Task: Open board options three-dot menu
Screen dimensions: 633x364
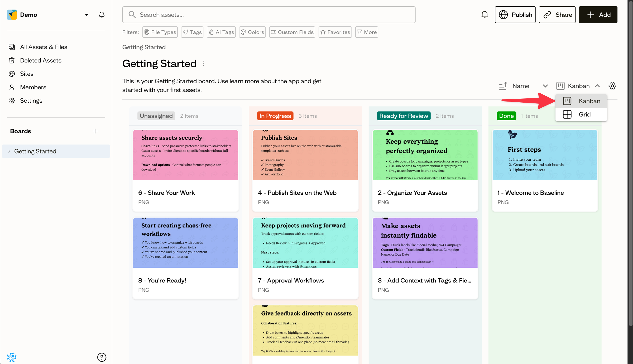Action: (x=204, y=64)
